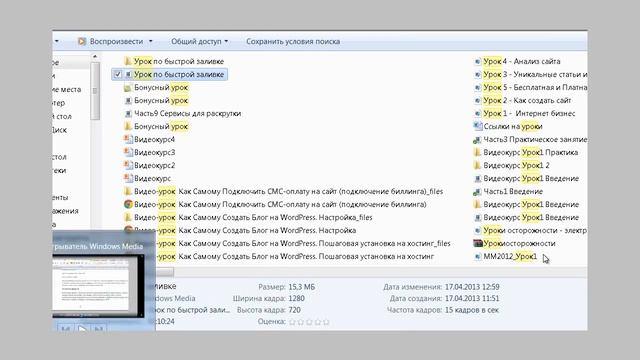Select the Видеокурс2 presentation icon
The height and width of the screenshot is (360, 640).
[128, 165]
